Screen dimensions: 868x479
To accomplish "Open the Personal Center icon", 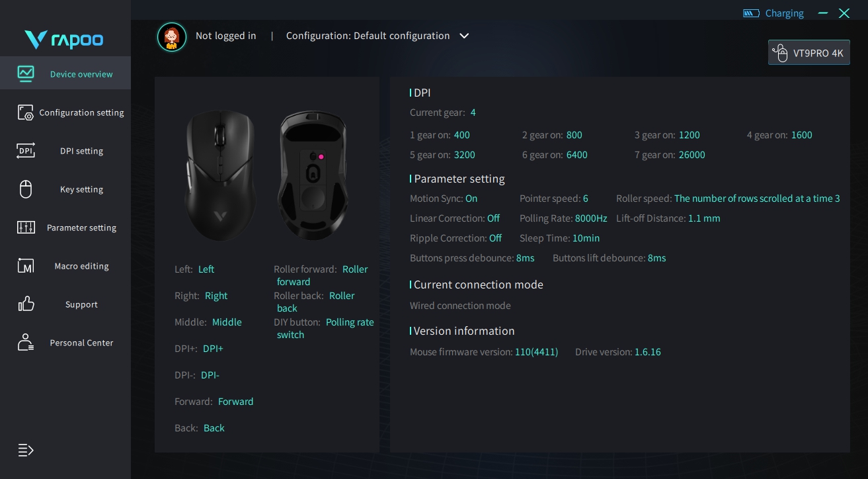I will click(x=26, y=342).
